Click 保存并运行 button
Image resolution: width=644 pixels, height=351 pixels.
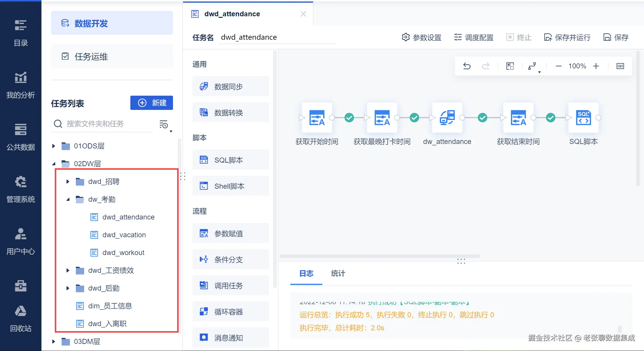567,37
